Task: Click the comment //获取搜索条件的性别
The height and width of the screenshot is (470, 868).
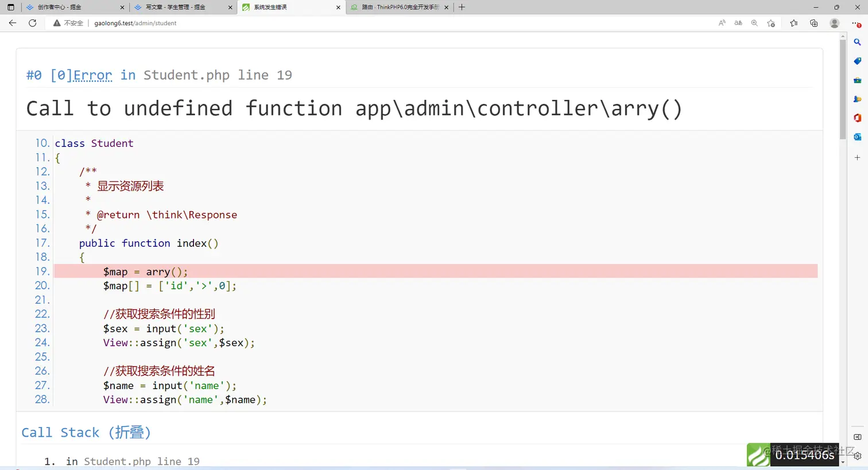Action: click(159, 314)
